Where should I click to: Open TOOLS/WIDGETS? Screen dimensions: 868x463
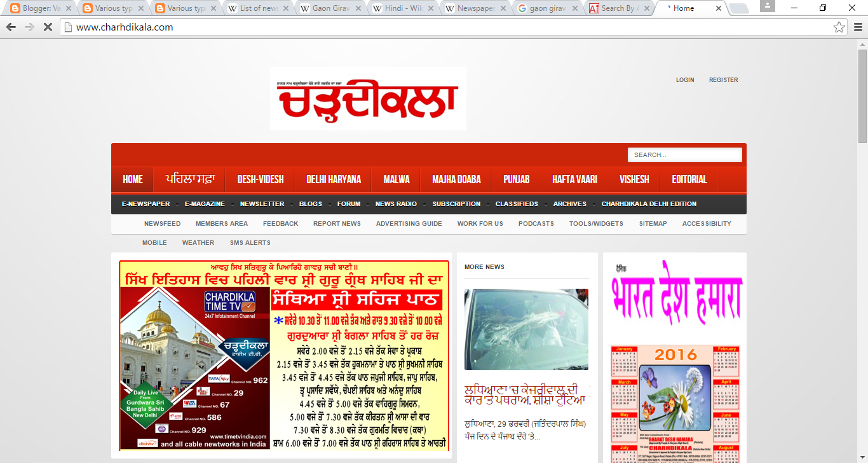[x=596, y=224]
